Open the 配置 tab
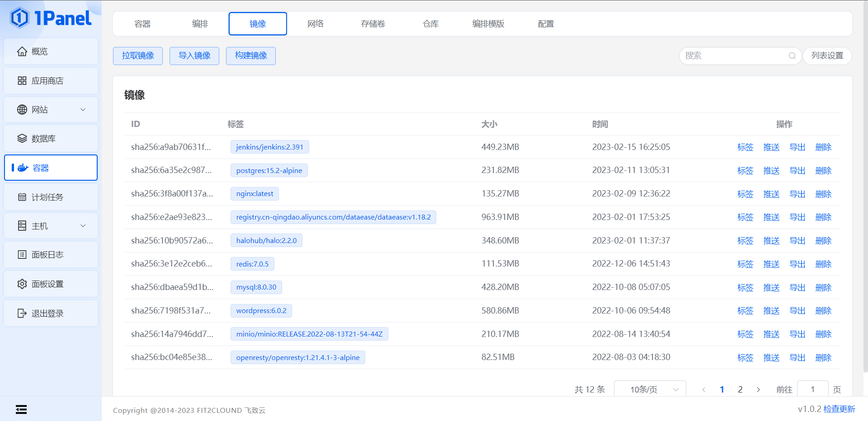868x421 pixels. click(546, 24)
